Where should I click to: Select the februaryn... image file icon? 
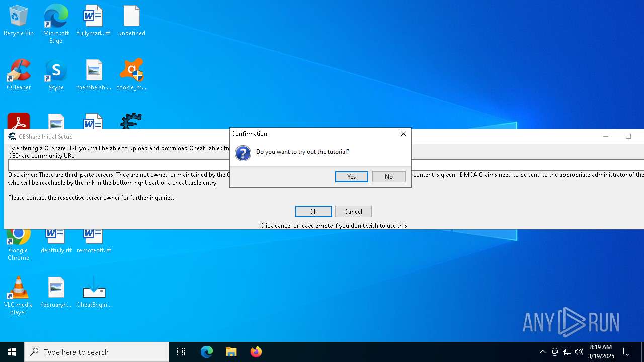click(56, 292)
